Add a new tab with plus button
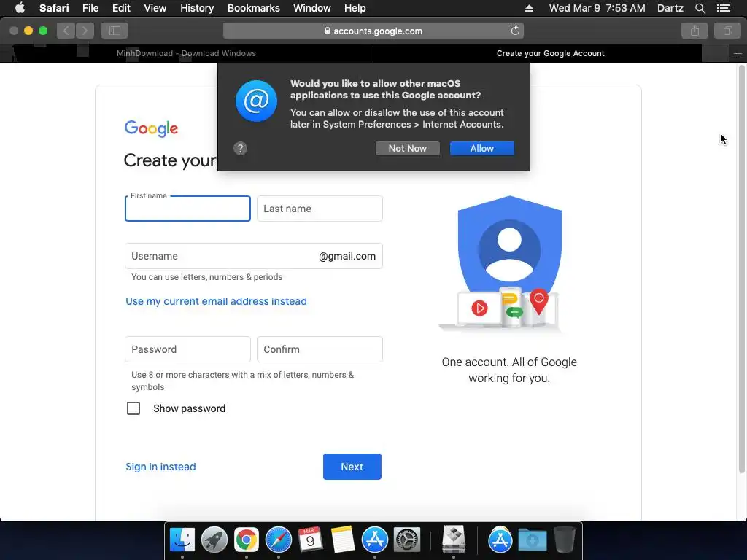 click(x=738, y=53)
